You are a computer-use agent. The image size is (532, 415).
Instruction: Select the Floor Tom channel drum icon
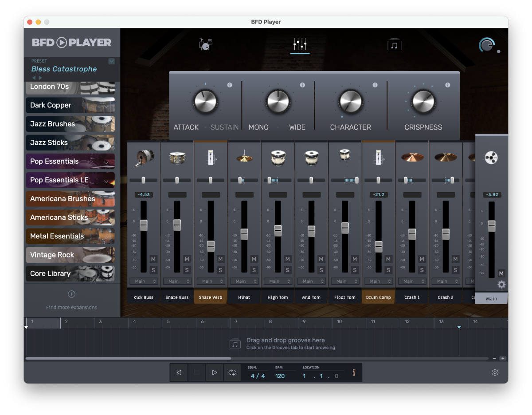[345, 158]
